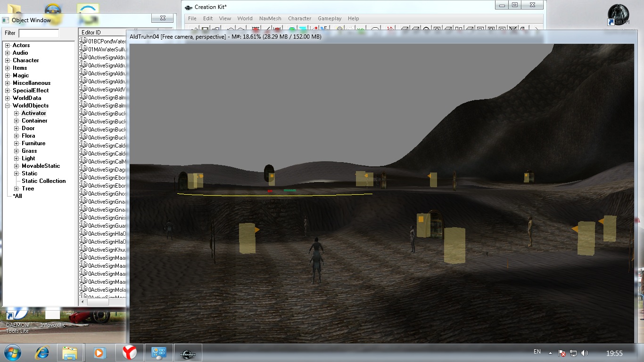
Task: Select the 0ActiveSignGuar list row
Action: [103, 225]
